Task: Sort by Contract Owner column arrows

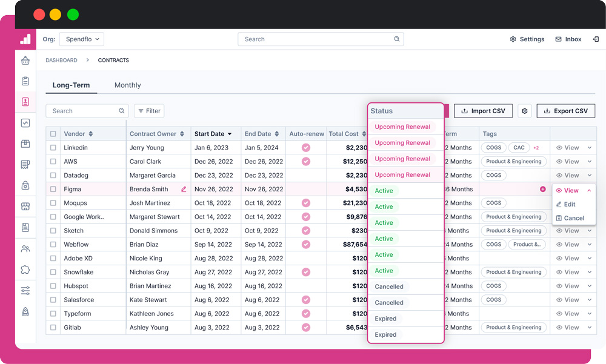Action: (182, 134)
